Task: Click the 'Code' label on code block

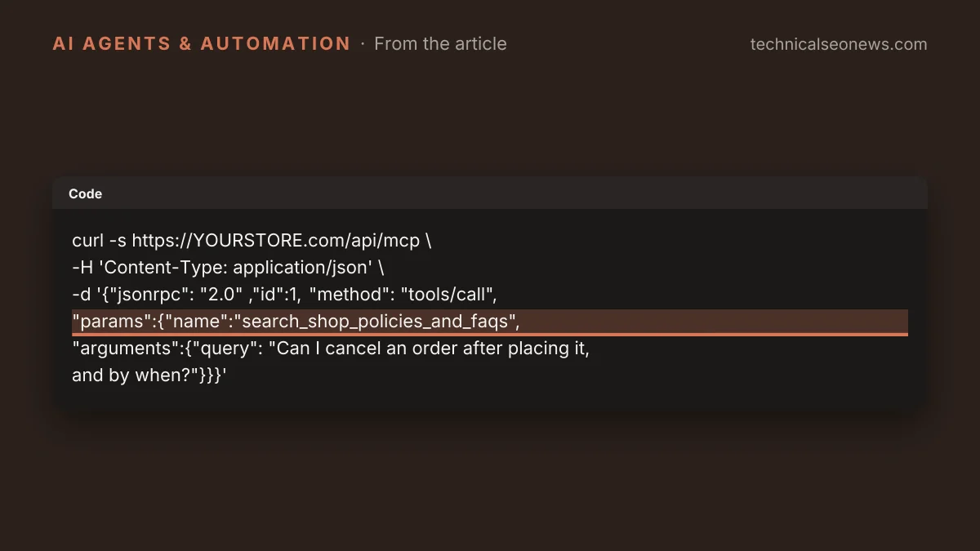Action: 86,194
